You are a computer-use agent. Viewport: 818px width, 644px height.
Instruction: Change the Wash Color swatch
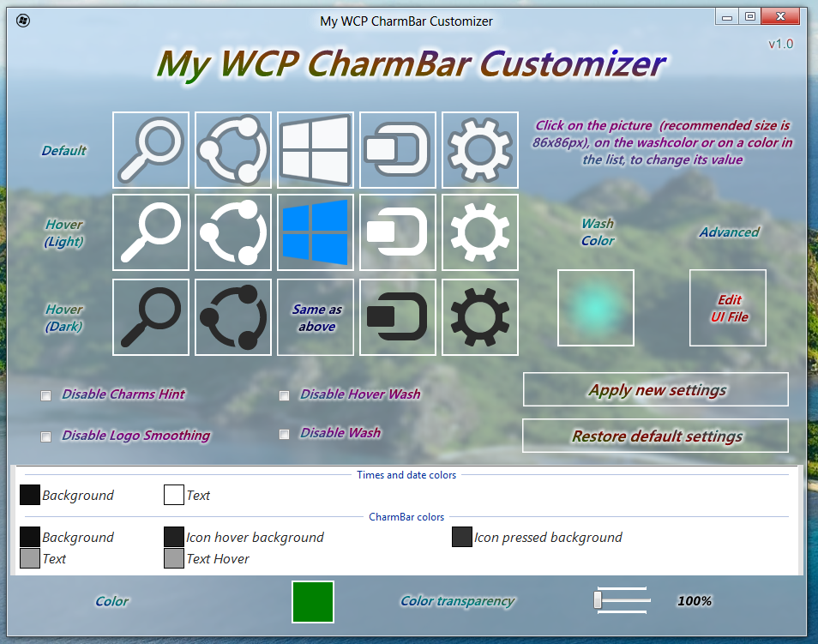pyautogui.click(x=595, y=308)
